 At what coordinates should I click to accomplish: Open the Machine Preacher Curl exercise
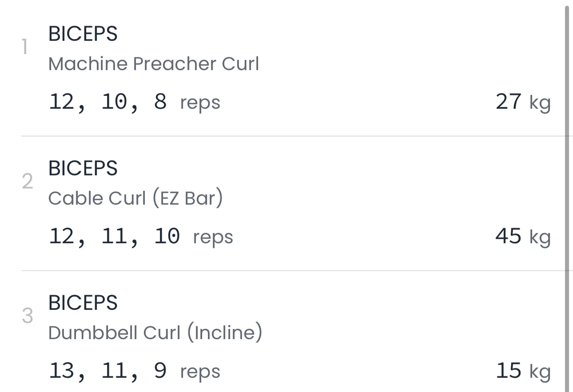[153, 64]
